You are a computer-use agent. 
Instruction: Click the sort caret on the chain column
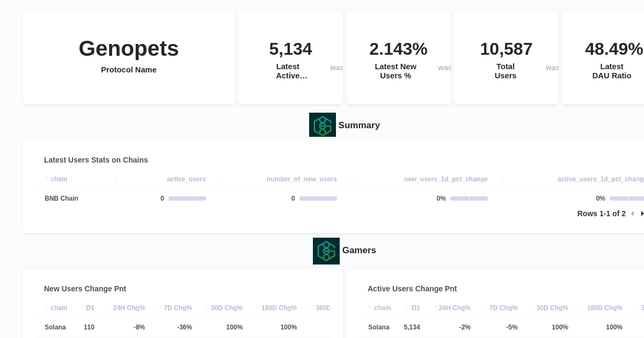pos(47,178)
